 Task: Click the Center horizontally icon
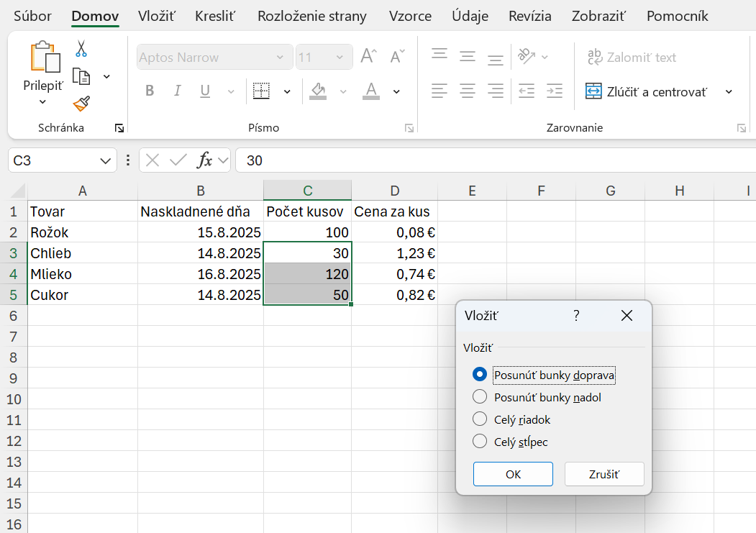[x=468, y=91]
